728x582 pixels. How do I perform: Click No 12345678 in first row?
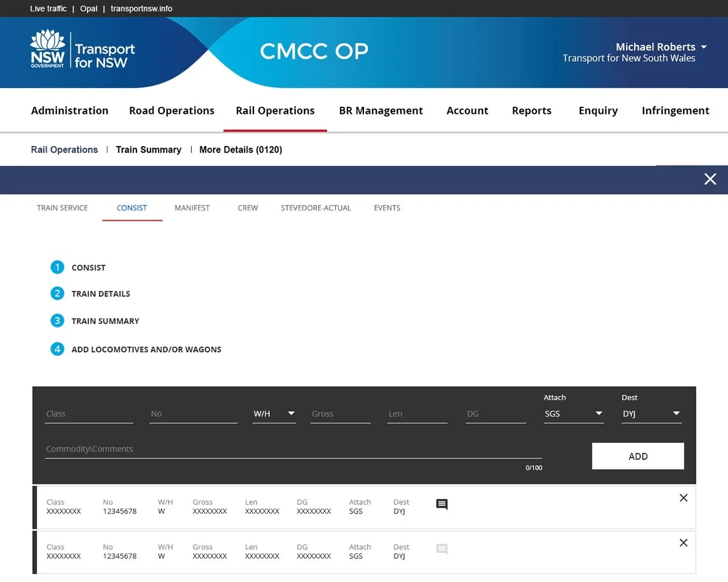[120, 511]
